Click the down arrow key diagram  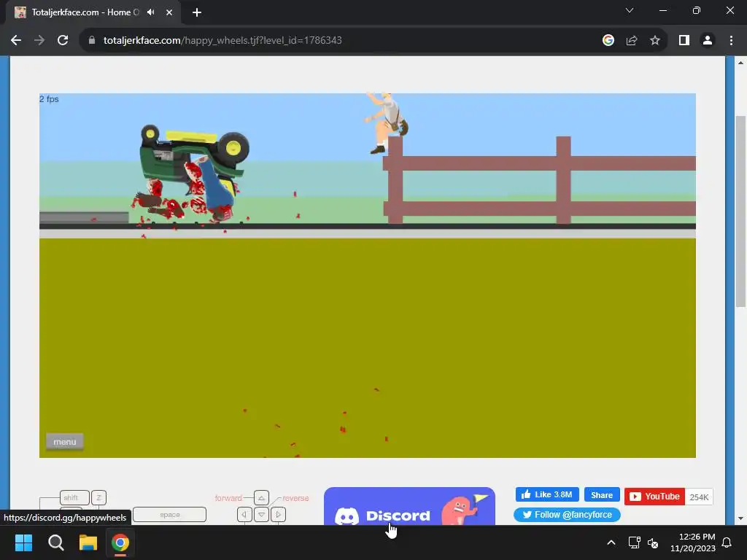point(262,514)
